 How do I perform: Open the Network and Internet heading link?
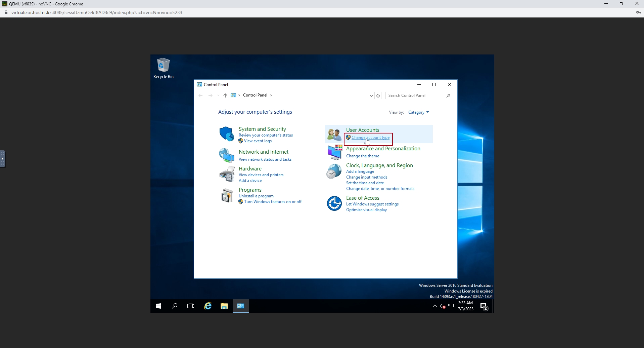[264, 152]
